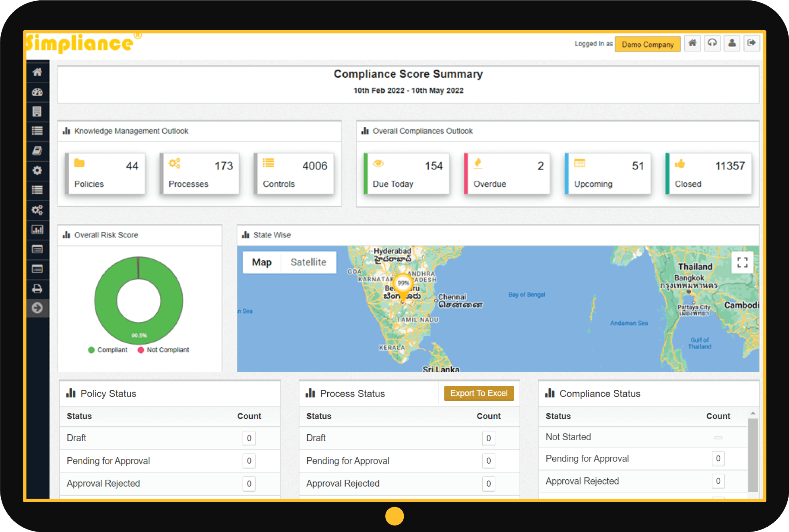Click the thumbs-up icon on Closed card

[680, 163]
